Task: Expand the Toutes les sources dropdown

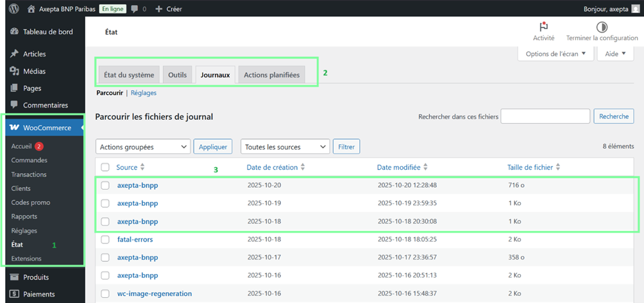Action: 285,147
